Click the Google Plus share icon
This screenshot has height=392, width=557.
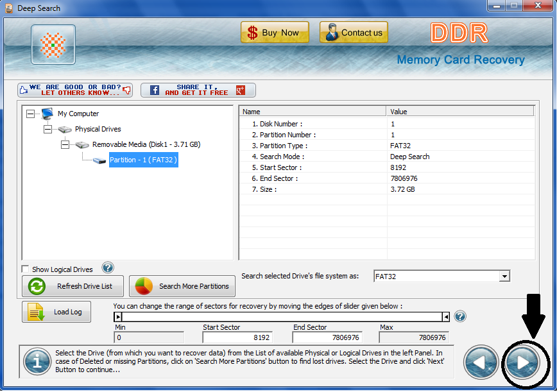click(x=241, y=90)
